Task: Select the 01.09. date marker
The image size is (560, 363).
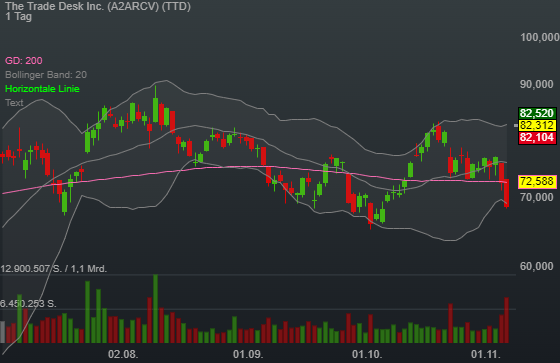Action: (248, 354)
